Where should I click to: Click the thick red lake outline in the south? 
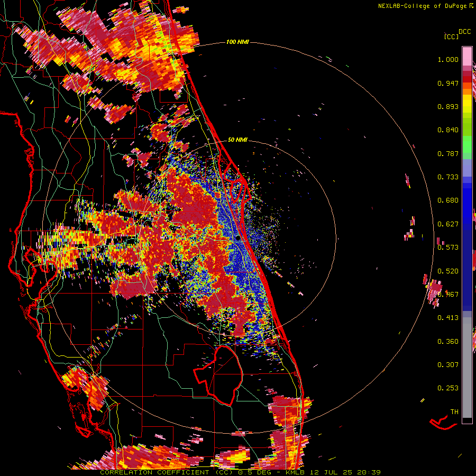218,375
